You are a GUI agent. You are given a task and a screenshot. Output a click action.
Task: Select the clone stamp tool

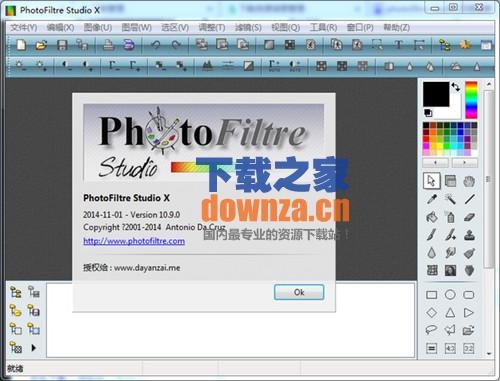pyautogui.click(x=469, y=235)
